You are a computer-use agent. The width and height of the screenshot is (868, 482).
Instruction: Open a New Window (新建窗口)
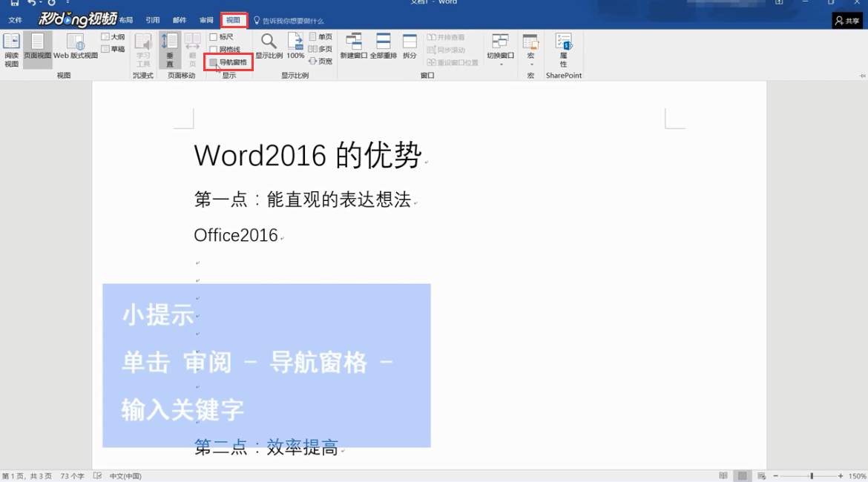[x=353, y=47]
